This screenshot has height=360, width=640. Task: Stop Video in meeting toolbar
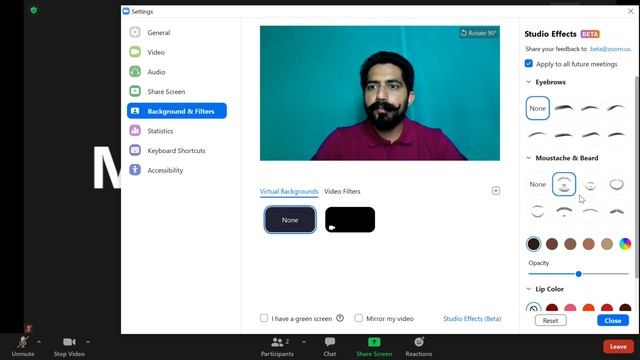pos(69,347)
